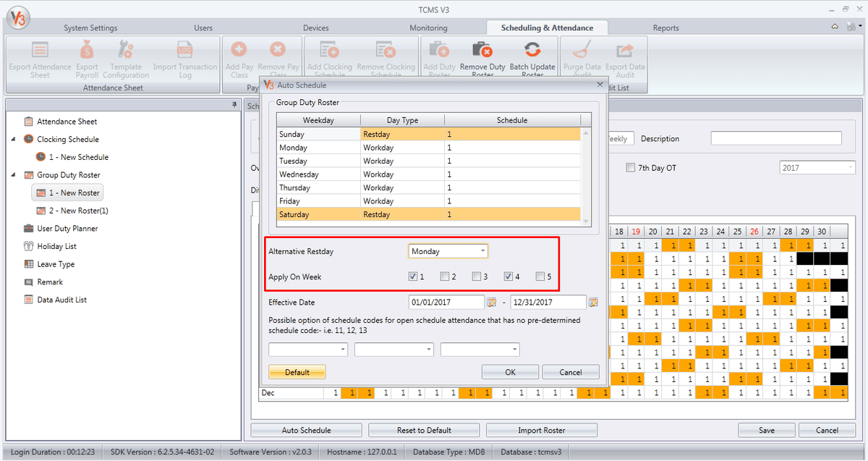Open User Duty Planner in sidebar
868x461 pixels.
tap(67, 229)
